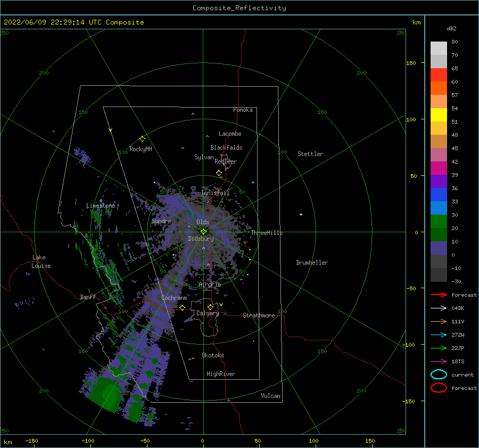
Task: Click the Blackfalds city label
Action: pyautogui.click(x=226, y=148)
